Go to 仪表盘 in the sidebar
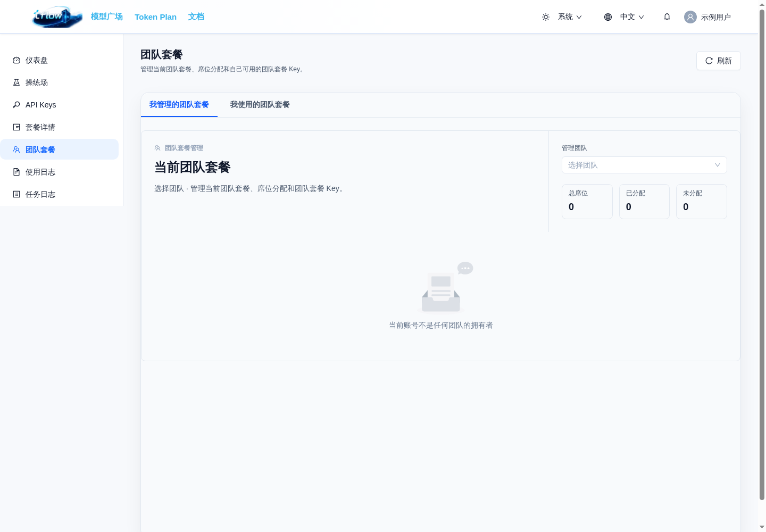 coord(60,60)
